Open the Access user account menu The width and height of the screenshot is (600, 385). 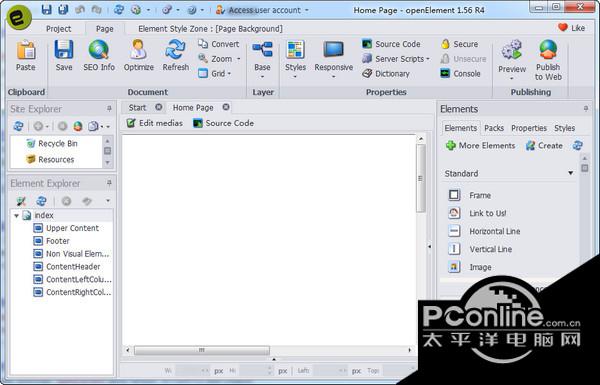(262, 10)
